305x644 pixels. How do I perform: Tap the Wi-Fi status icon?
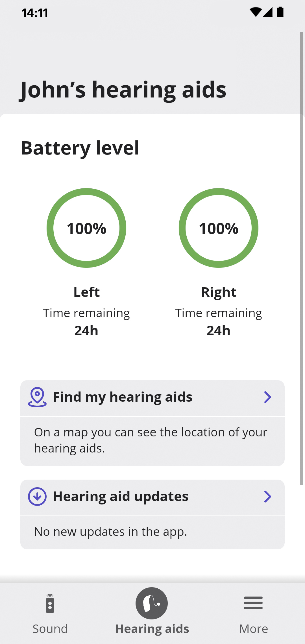pos(255,12)
